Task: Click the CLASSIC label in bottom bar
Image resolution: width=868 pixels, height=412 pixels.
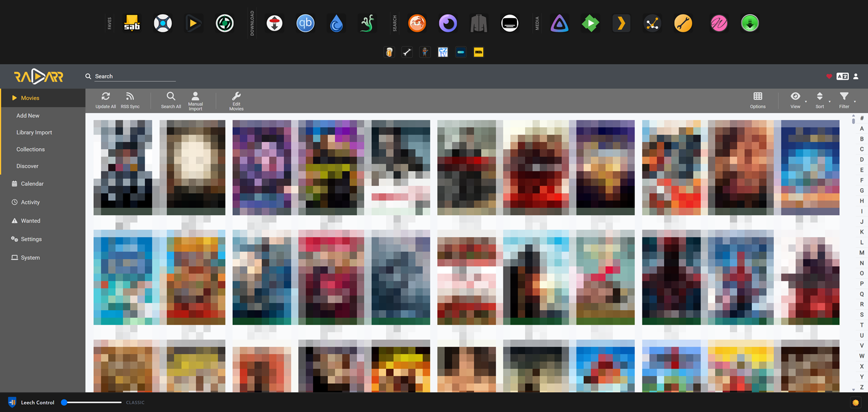Action: (135, 402)
